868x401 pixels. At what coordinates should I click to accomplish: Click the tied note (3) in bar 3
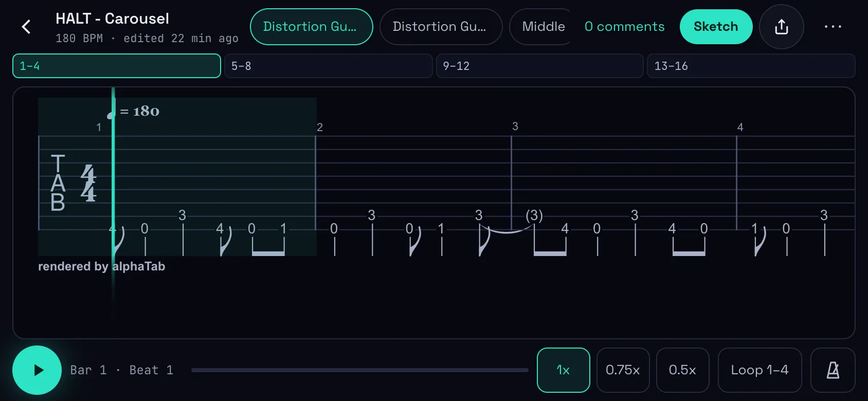534,215
